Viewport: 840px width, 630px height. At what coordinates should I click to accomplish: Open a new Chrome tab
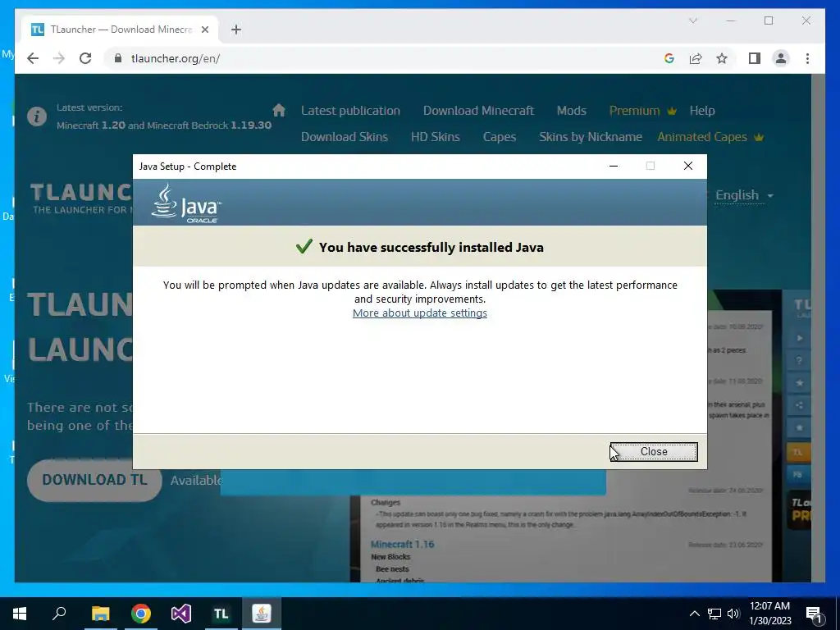236,30
